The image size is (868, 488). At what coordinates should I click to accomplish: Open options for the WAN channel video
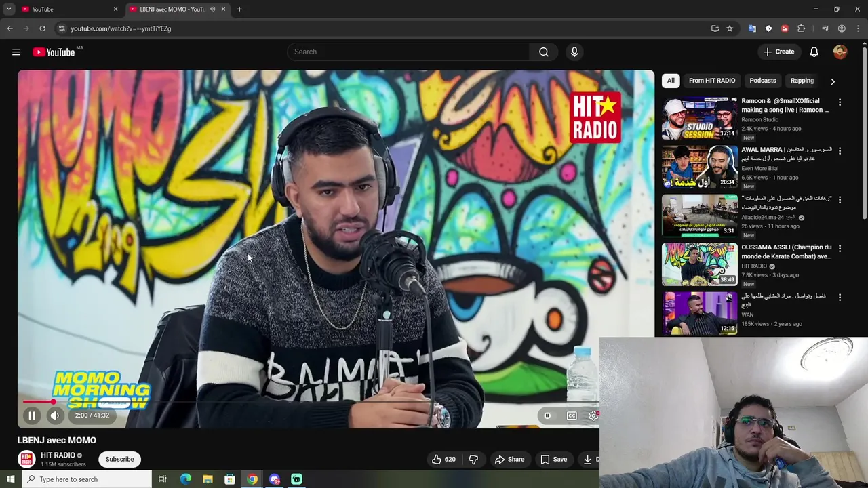click(840, 298)
